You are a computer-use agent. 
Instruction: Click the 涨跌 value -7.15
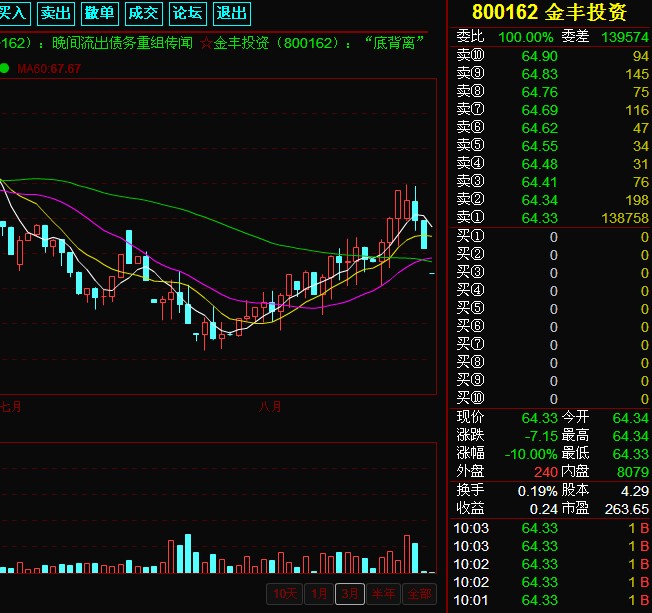pyautogui.click(x=541, y=436)
